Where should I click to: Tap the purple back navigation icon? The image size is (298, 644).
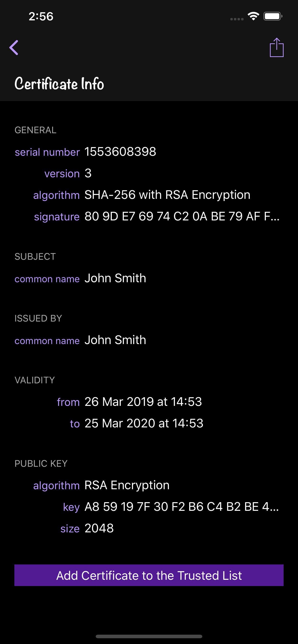[14, 47]
